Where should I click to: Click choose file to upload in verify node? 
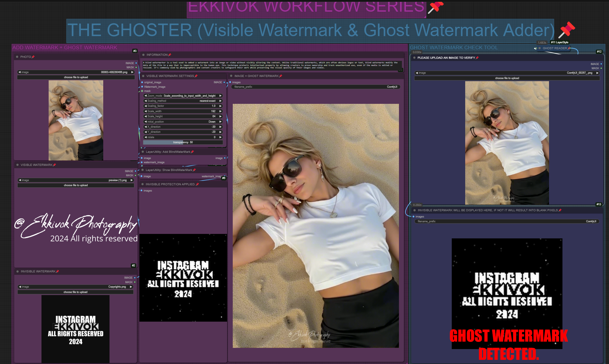[507, 78]
